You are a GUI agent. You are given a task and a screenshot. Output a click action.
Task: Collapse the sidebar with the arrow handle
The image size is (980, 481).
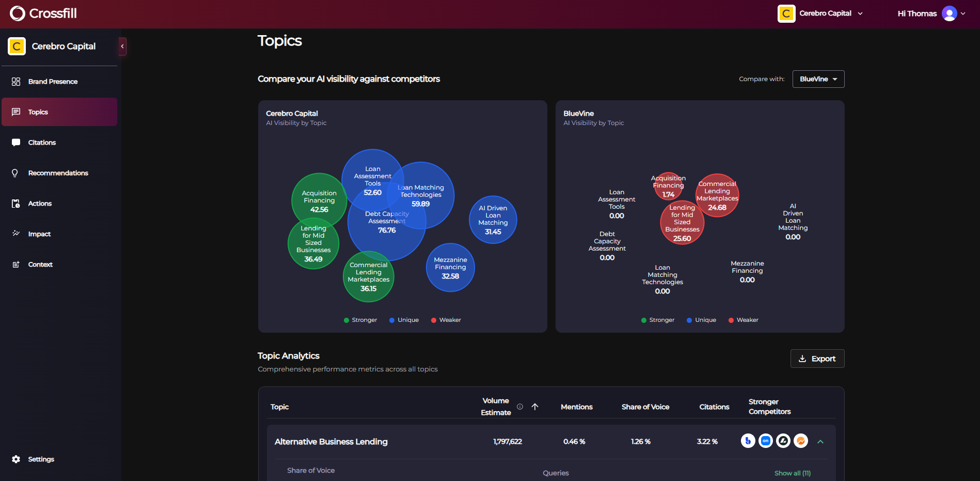pos(122,46)
